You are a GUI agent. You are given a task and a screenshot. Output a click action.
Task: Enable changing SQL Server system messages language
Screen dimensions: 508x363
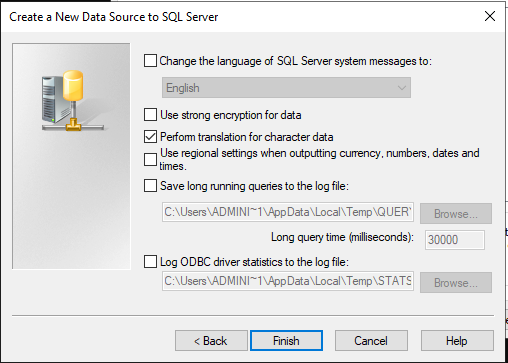(x=150, y=61)
